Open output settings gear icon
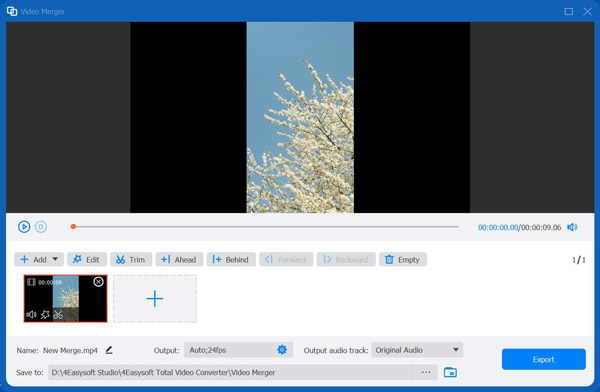600x392 pixels. pos(282,350)
